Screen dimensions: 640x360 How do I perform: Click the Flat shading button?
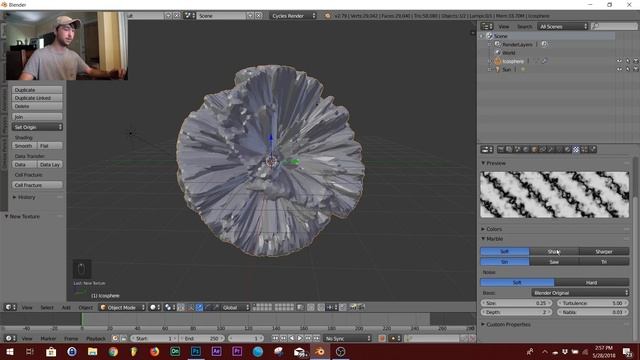coord(50,146)
